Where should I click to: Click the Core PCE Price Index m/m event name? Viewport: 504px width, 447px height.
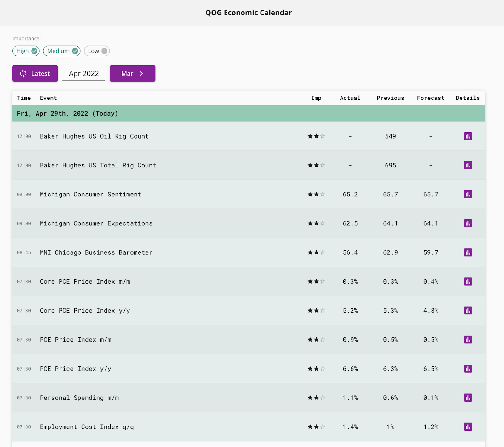pyautogui.click(x=85, y=281)
